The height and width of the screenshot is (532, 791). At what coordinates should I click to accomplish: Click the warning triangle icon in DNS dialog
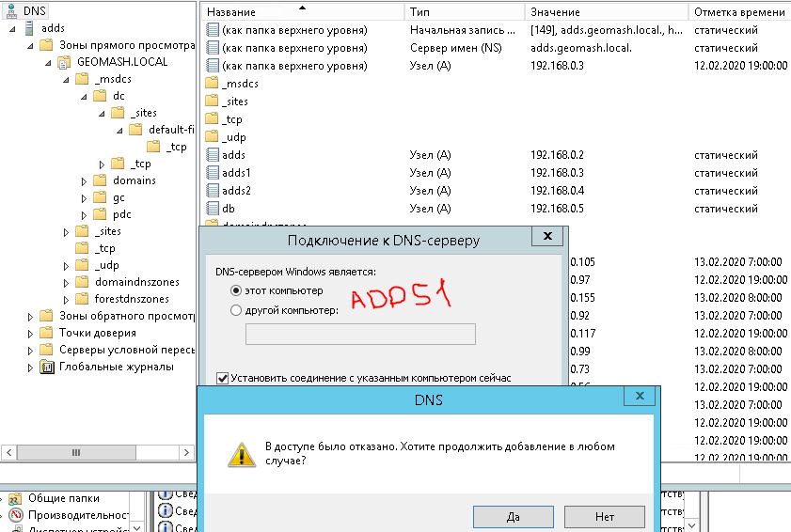pos(242,454)
